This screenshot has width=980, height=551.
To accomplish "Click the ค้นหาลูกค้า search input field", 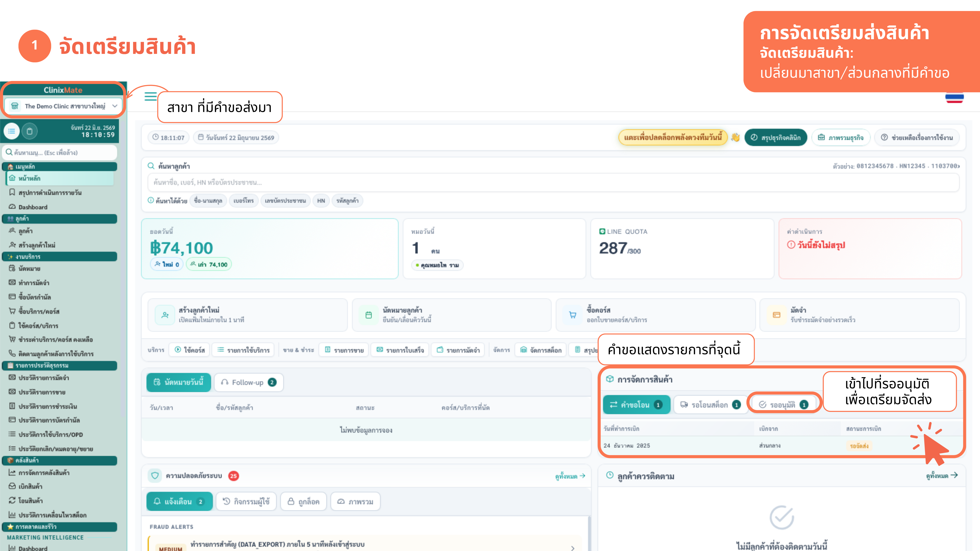I will 554,183.
